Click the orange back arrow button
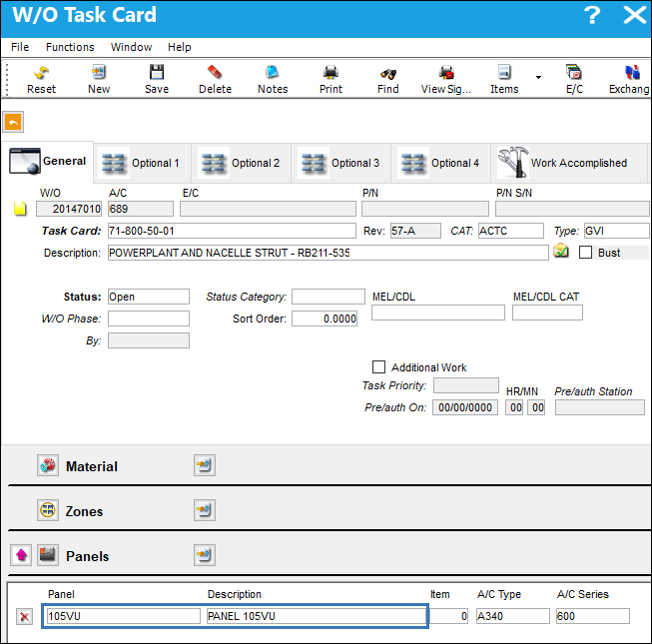652x644 pixels. (x=13, y=122)
